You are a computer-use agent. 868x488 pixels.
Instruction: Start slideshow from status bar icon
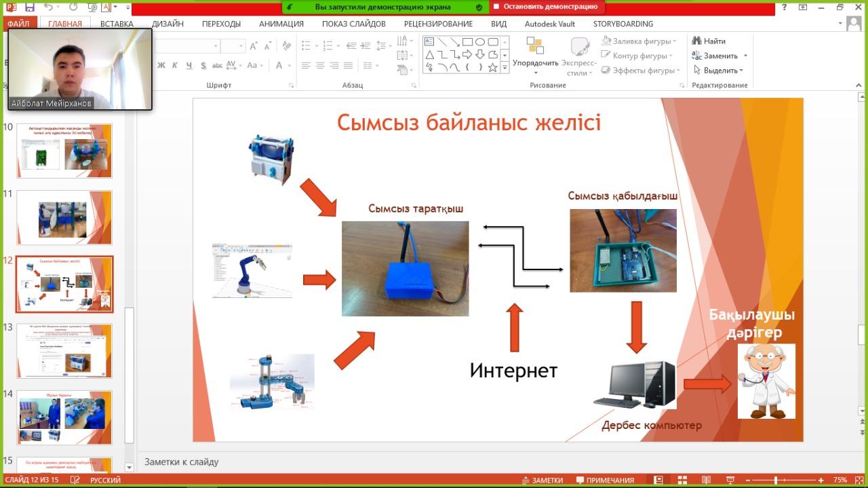[730, 480]
